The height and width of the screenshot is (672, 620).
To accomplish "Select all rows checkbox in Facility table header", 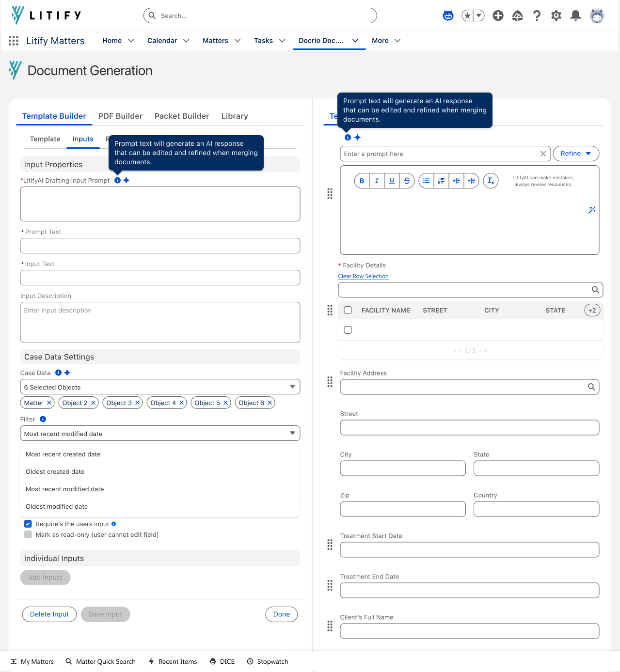I will (x=348, y=310).
